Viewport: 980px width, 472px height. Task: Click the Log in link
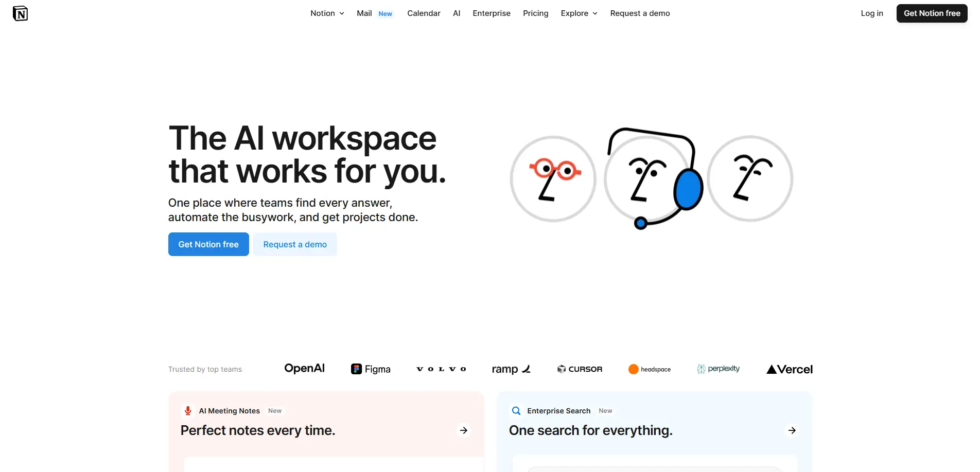(x=872, y=13)
